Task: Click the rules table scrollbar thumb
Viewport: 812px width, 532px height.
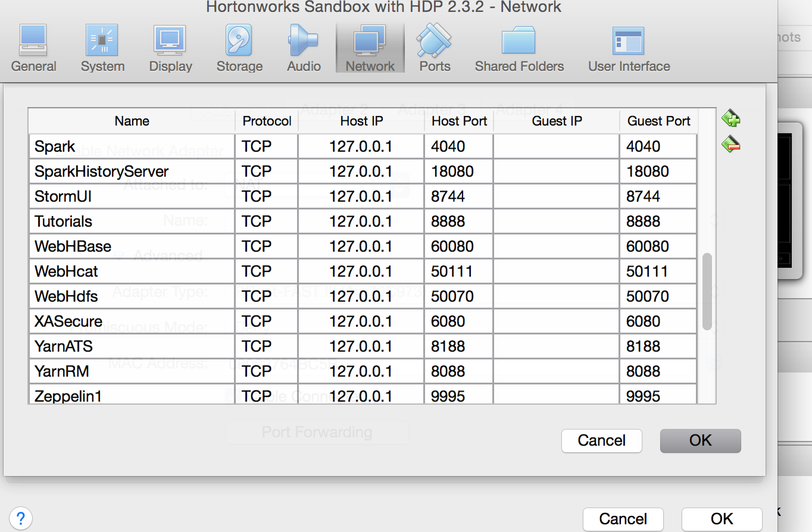Action: coord(707,292)
